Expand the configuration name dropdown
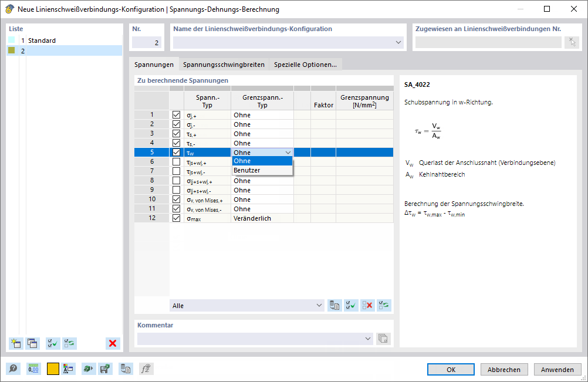The height and width of the screenshot is (382, 588). click(398, 42)
